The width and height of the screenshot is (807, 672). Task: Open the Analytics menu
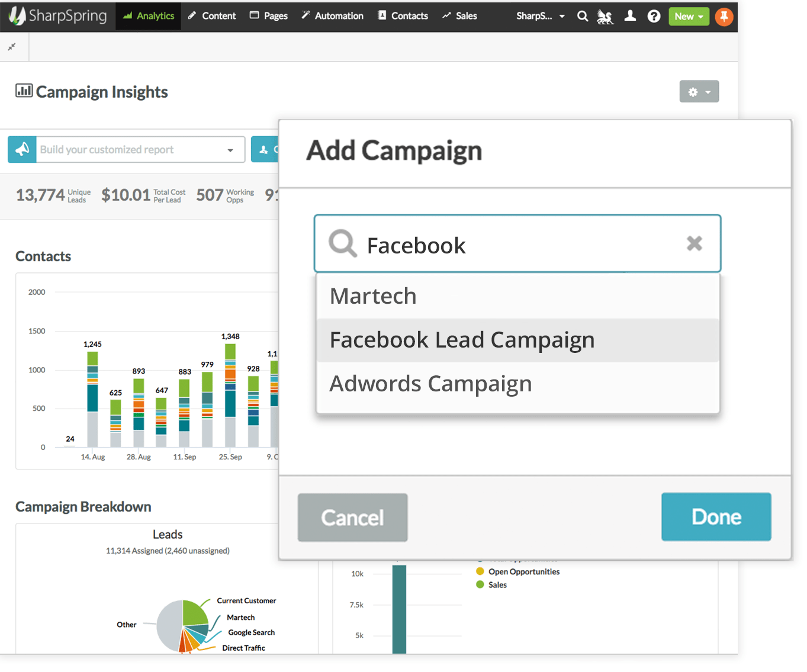[x=149, y=16]
